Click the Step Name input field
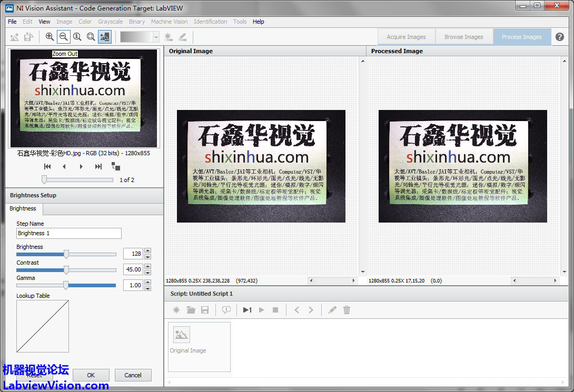The height and width of the screenshot is (392, 574). pos(69,233)
